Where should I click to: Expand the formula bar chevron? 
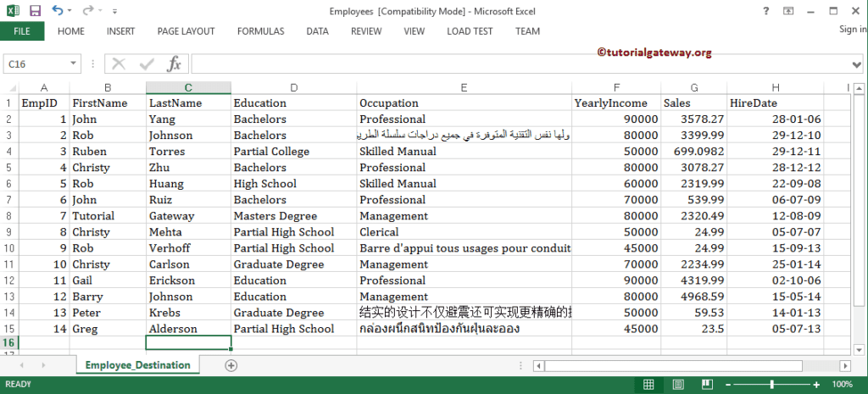point(858,64)
